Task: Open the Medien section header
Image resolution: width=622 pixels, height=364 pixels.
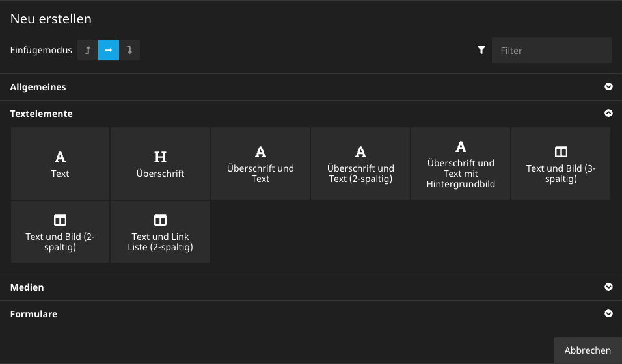Action: tap(27, 287)
